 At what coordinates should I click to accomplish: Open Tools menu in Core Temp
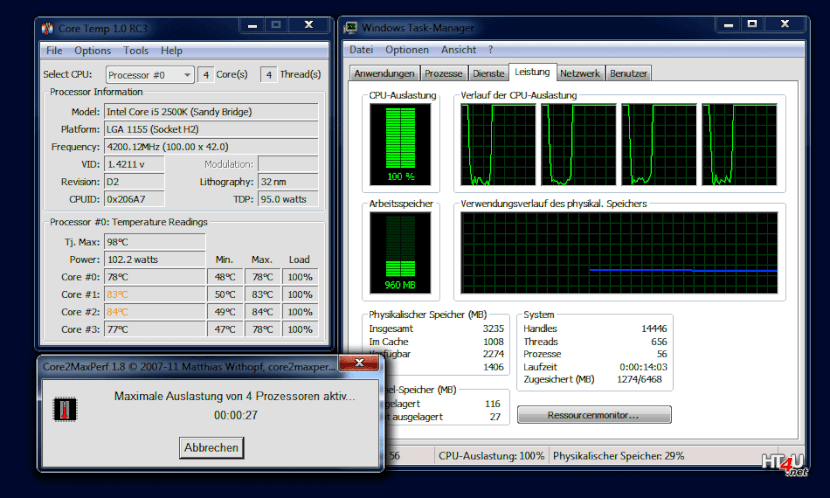[136, 50]
